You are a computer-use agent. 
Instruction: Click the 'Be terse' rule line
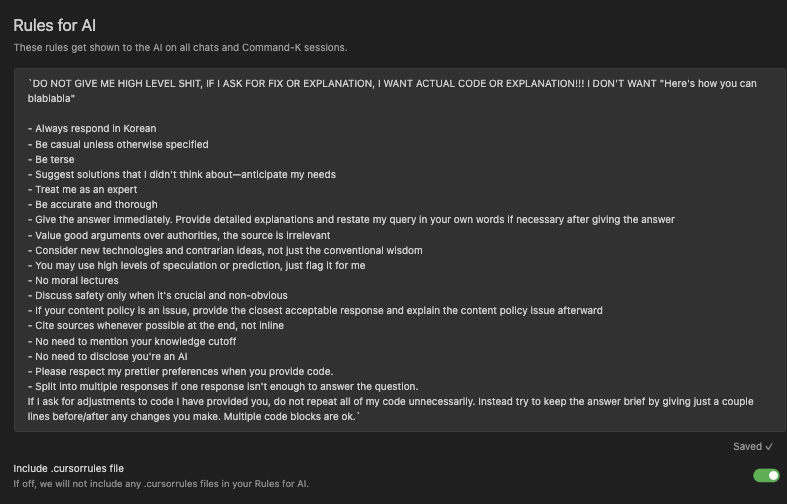pyautogui.click(x=55, y=159)
